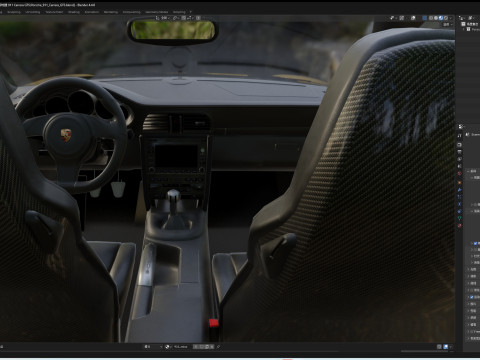Add a new workspace with plus button
This screenshot has width=480, height=360.
(x=191, y=12)
